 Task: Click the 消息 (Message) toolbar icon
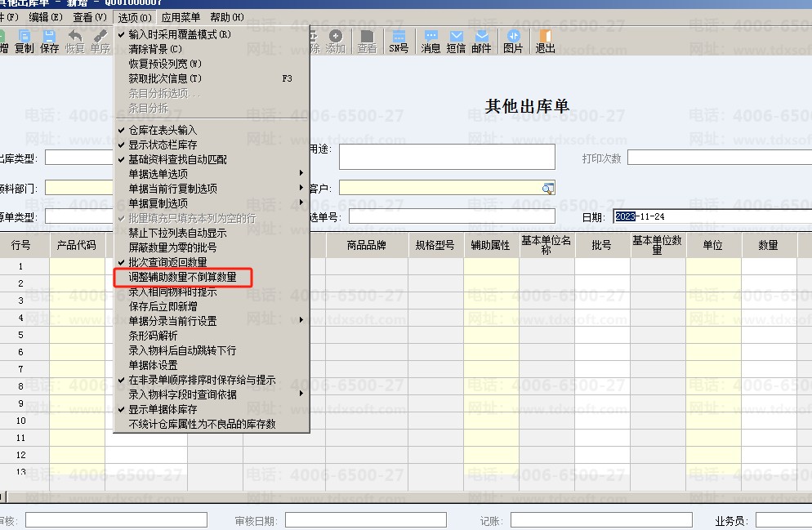click(x=431, y=41)
